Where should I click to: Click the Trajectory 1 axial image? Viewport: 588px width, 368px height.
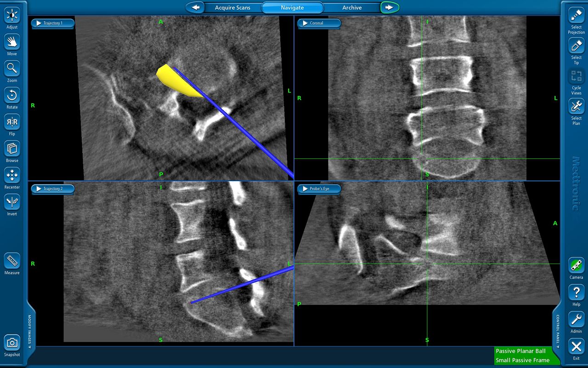(161, 98)
